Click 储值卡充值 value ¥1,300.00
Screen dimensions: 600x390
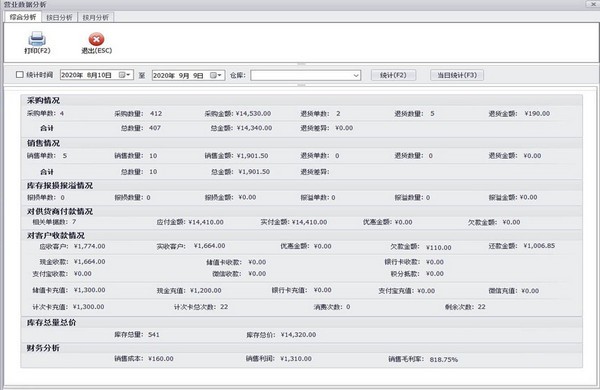pos(90,290)
